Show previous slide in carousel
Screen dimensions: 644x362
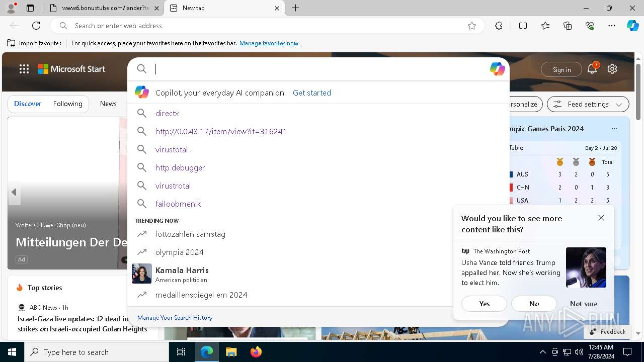(14, 192)
